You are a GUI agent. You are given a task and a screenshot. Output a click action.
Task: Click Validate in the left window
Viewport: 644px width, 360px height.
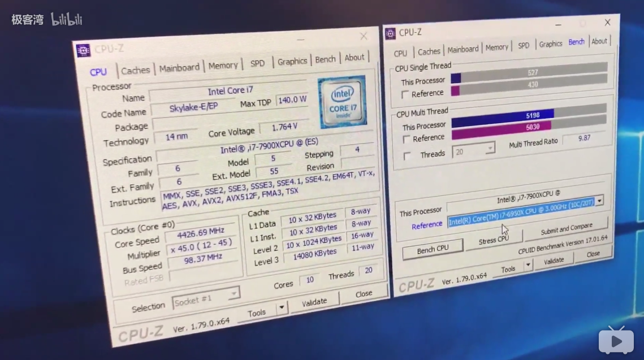coord(315,301)
